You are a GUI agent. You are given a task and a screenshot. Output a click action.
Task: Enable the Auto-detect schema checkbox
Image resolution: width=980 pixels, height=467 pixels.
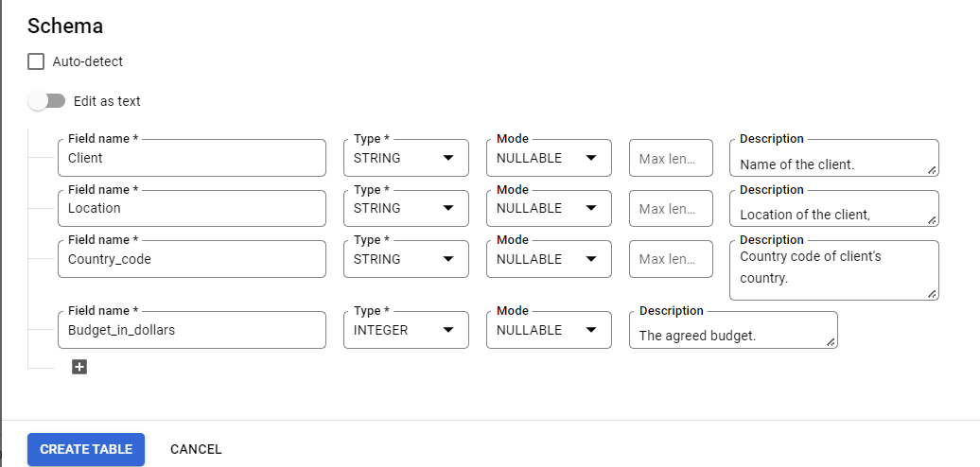click(36, 61)
